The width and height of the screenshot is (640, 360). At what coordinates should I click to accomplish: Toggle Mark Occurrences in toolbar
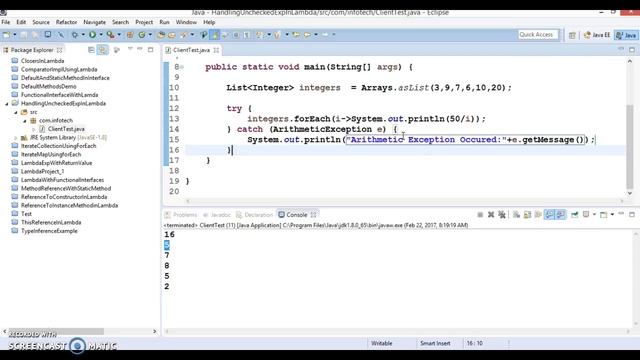214,35
